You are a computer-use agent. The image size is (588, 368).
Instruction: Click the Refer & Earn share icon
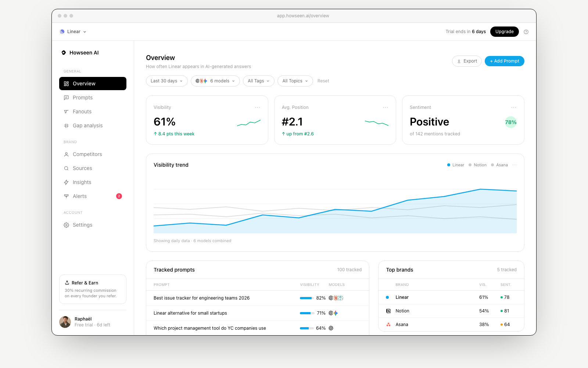point(67,283)
